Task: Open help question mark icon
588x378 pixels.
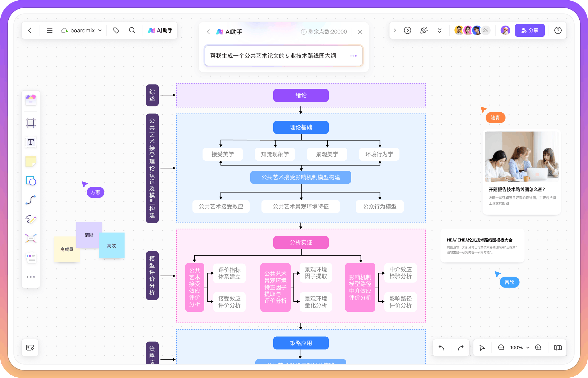Action: [558, 30]
